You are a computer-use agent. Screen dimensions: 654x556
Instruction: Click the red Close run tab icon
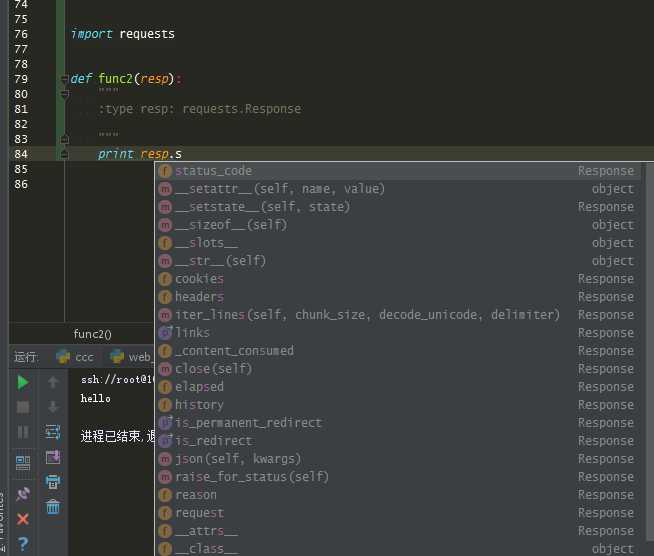[23, 519]
